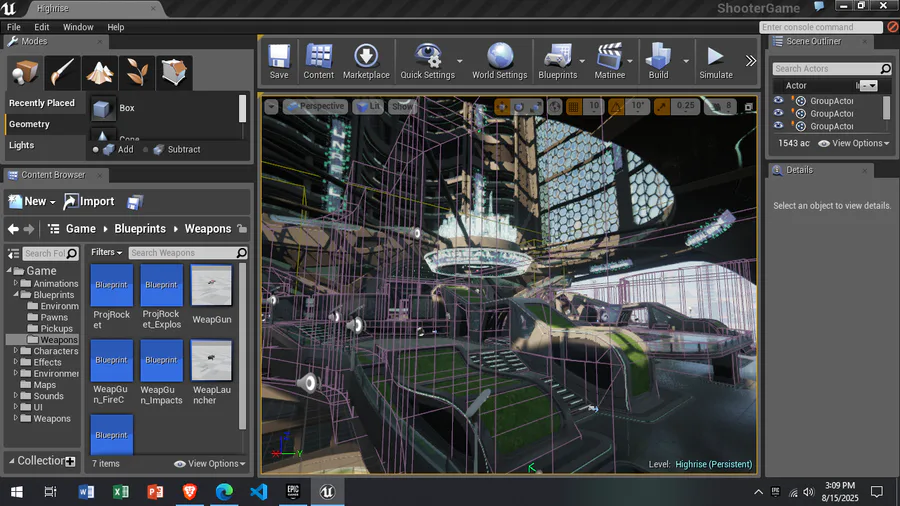Open the New asset dropdown
This screenshot has width=900, height=506.
pyautogui.click(x=32, y=202)
